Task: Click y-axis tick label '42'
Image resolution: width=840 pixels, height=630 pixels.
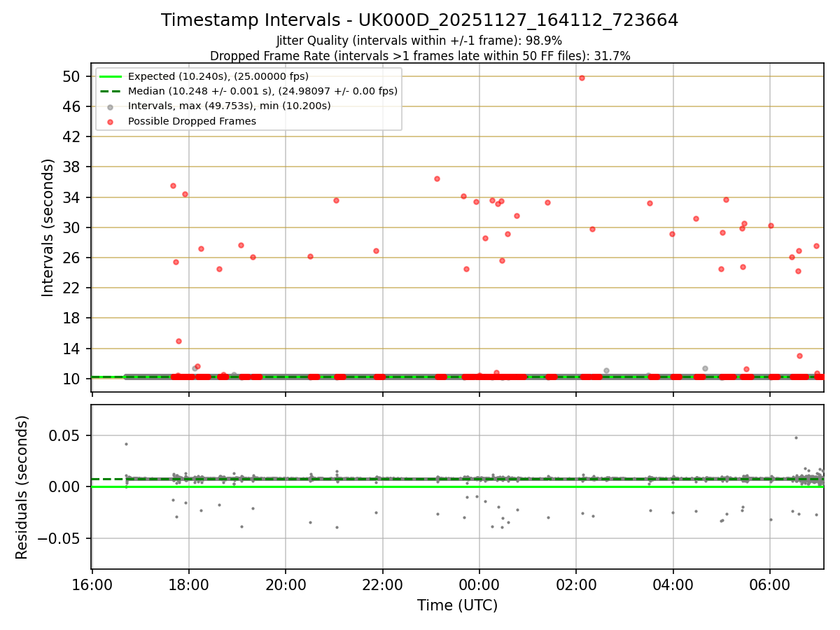Action: tap(73, 136)
